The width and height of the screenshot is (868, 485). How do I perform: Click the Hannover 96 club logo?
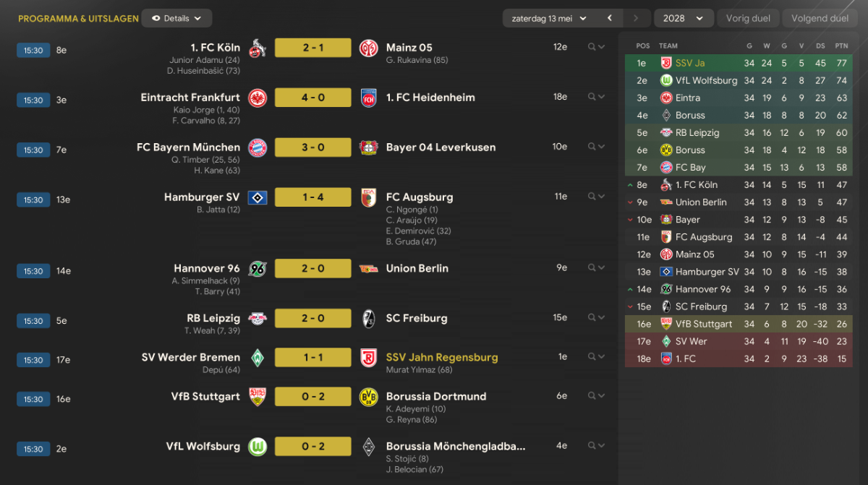point(257,269)
